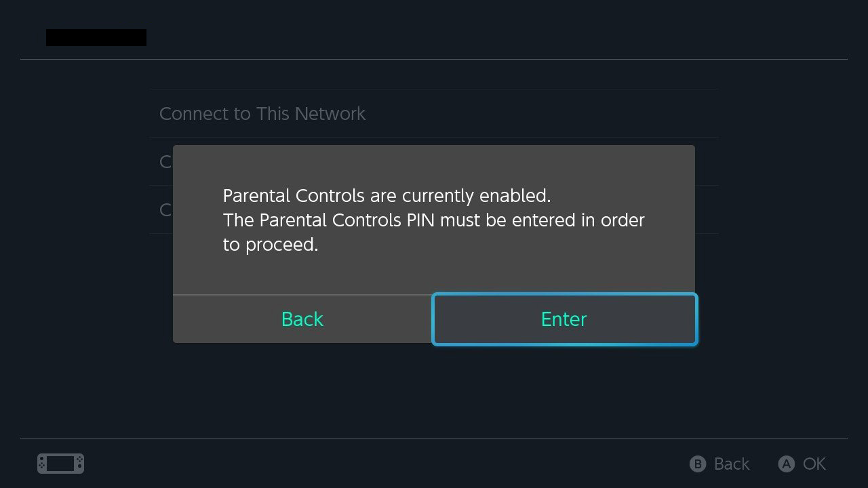The height and width of the screenshot is (488, 868).
Task: Click the Switch console icon at bottom-left
Action: point(60,464)
